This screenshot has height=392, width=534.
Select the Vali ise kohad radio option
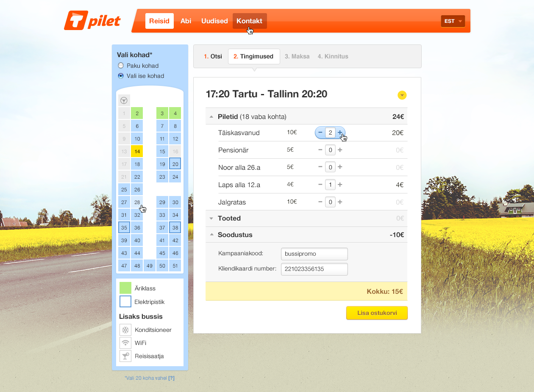pos(121,76)
